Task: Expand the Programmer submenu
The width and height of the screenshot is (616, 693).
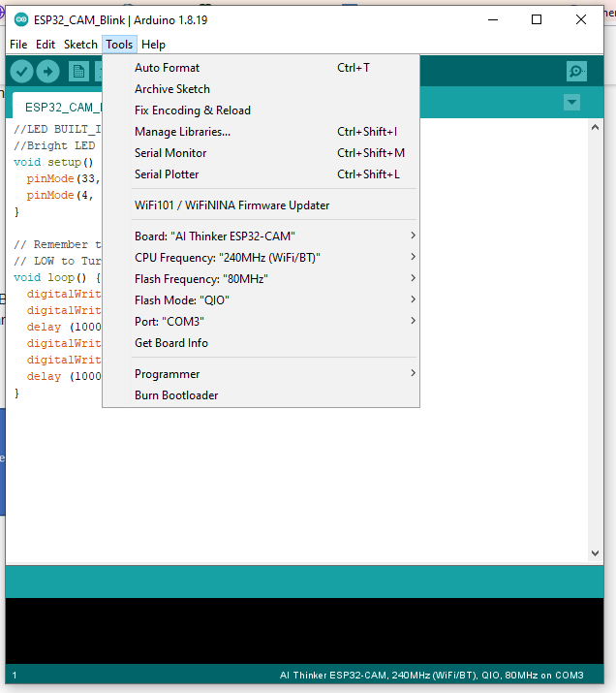Action: 261,374
